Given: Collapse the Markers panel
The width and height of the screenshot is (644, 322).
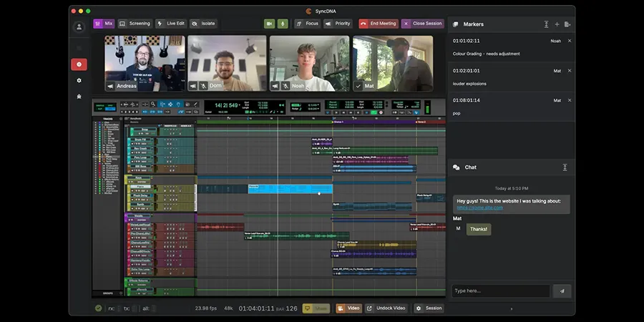Looking at the screenshot, I should 546,24.
